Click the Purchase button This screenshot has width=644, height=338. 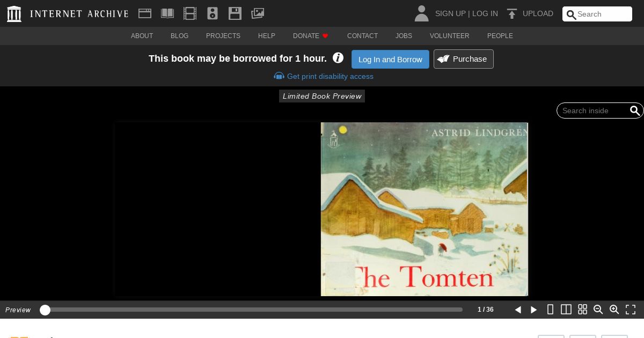click(x=464, y=59)
